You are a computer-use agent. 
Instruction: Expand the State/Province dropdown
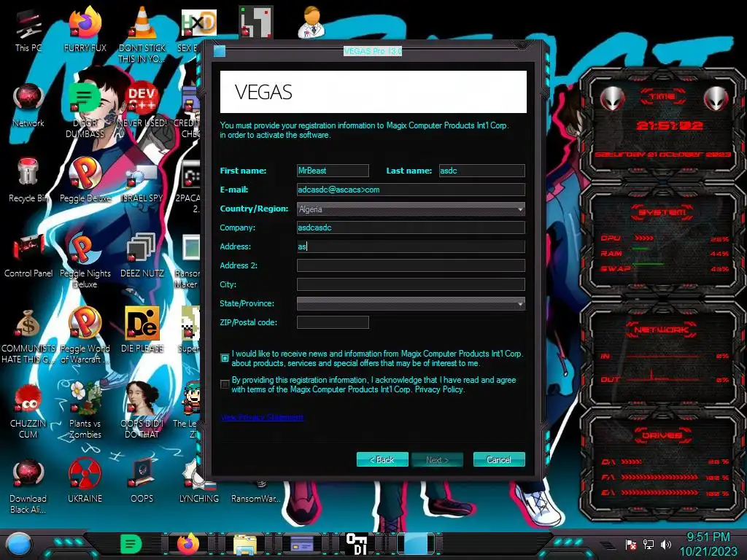[411, 303]
